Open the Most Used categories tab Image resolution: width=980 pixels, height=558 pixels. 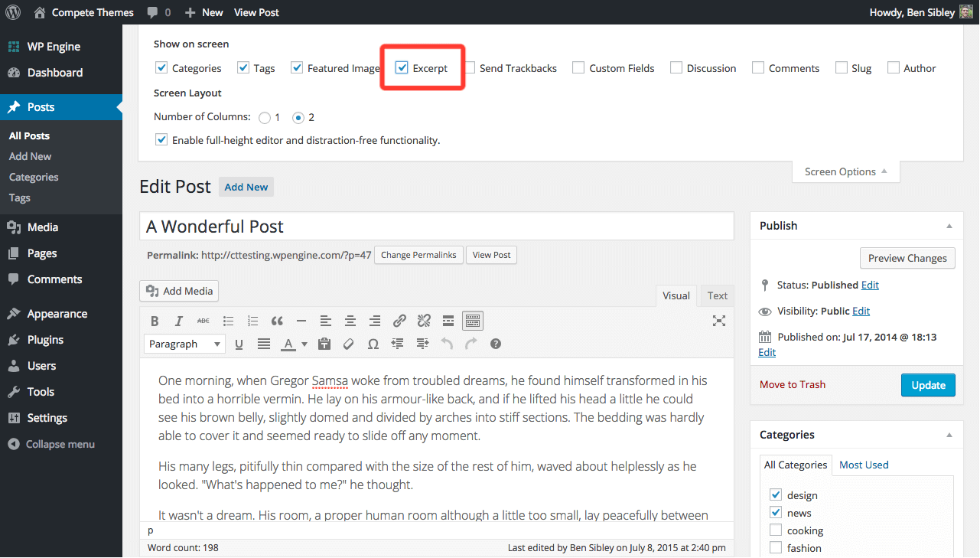864,464
